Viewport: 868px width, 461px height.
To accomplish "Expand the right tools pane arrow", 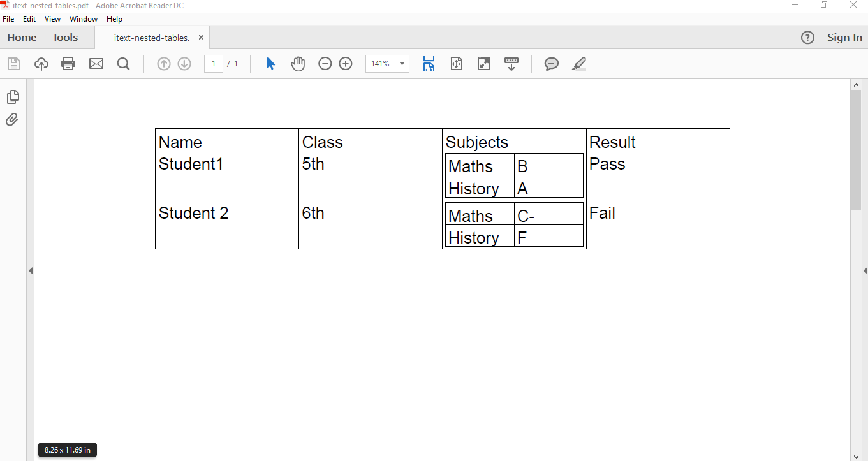I will pos(865,271).
